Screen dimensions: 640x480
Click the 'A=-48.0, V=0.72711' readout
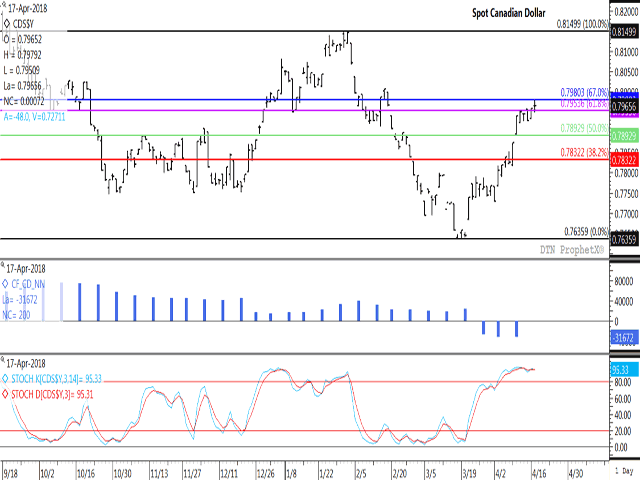click(x=34, y=117)
